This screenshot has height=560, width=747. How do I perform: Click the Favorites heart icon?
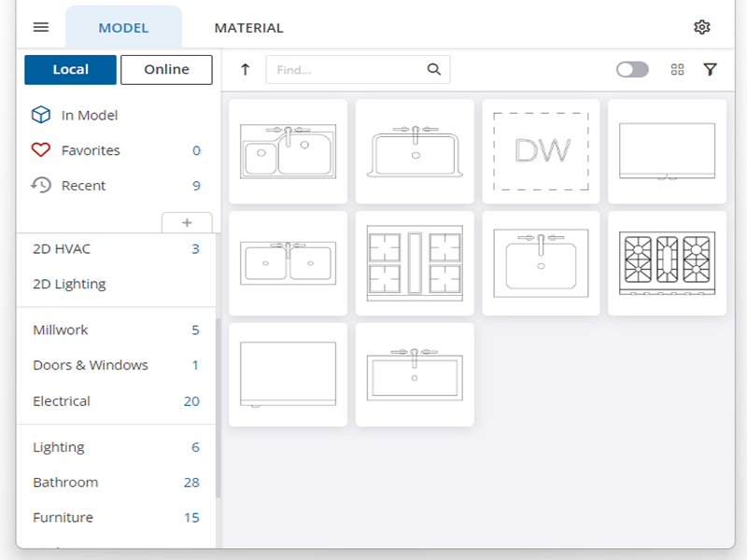point(40,150)
